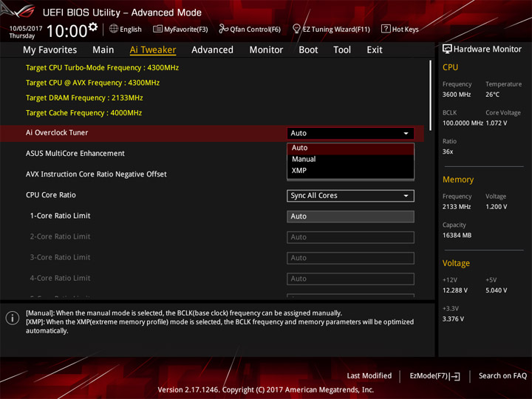The width and height of the screenshot is (532, 399).
Task: Click the 4-Core Ratio Limit field
Action: pyautogui.click(x=350, y=279)
